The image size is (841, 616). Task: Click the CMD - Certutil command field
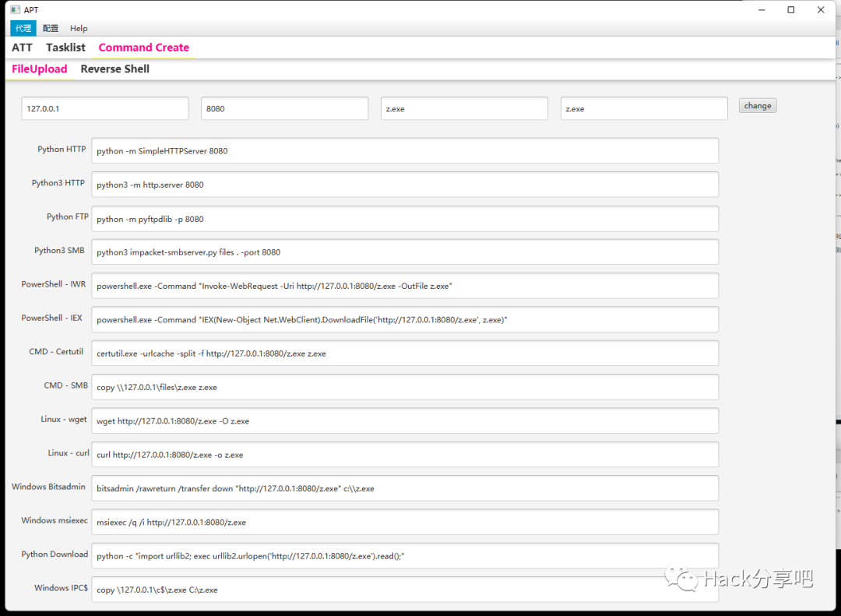point(405,354)
